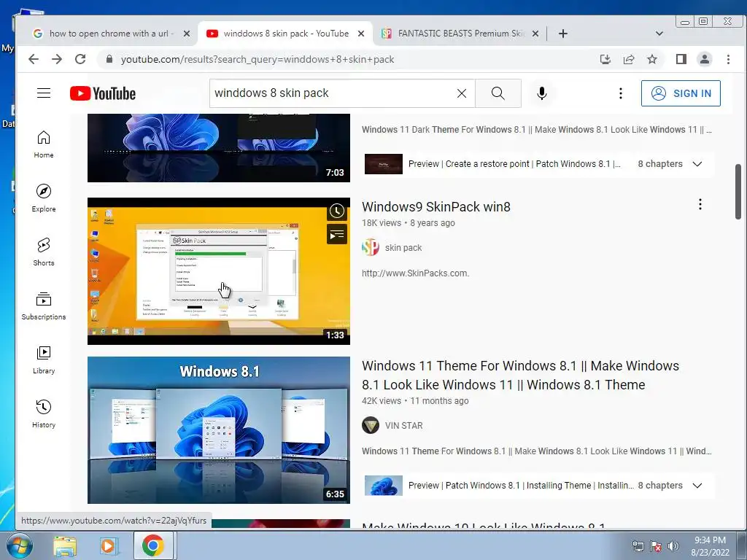Play the 7:03 Windows 11 Dark Theme thumbnail
The image size is (747, 560).
[219, 147]
